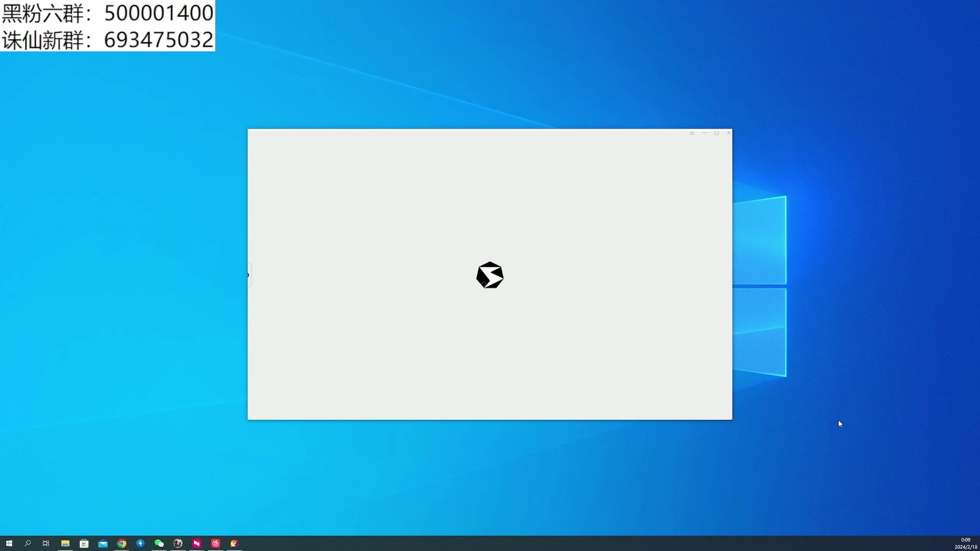Viewport: 980px width, 551px height.
Task: Open Microsoft Store from taskbar
Action: click(84, 543)
